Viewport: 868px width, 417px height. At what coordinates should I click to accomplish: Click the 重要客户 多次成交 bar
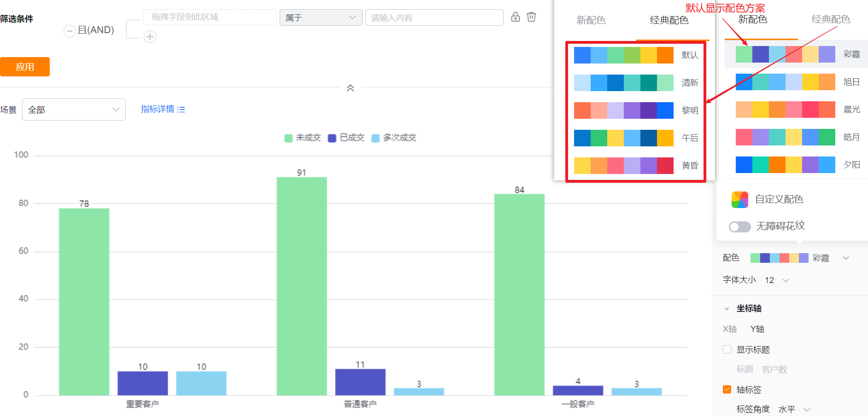point(201,383)
